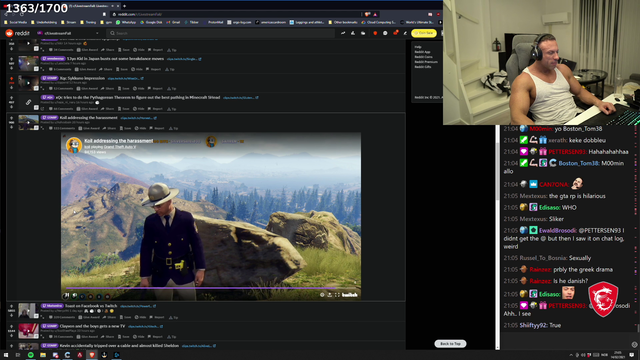Click Reddit App in sidebar footer

[422, 52]
